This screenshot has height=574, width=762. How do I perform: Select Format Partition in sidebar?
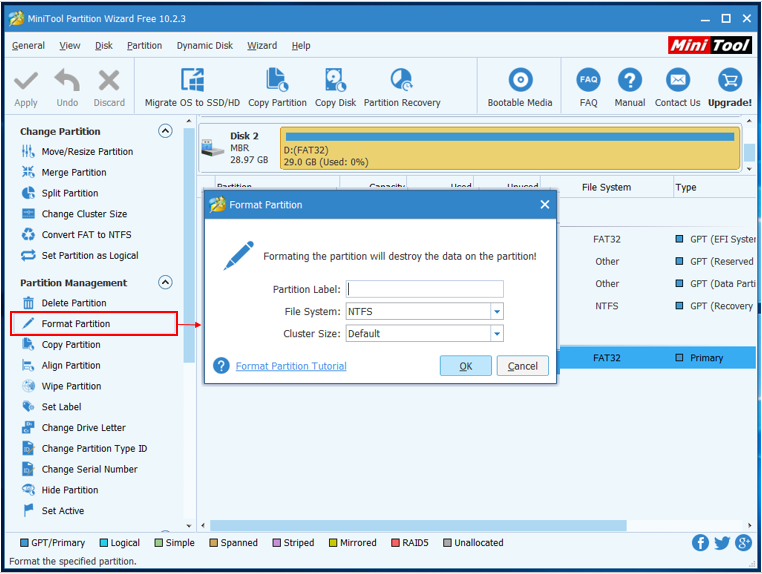[x=94, y=324]
